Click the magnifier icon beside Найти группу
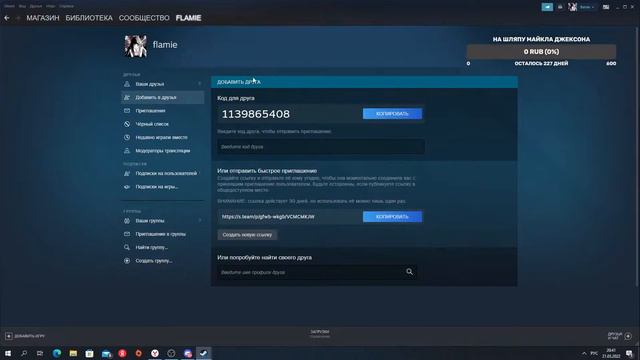Screen dimensions: 640x360 [x=127, y=247]
